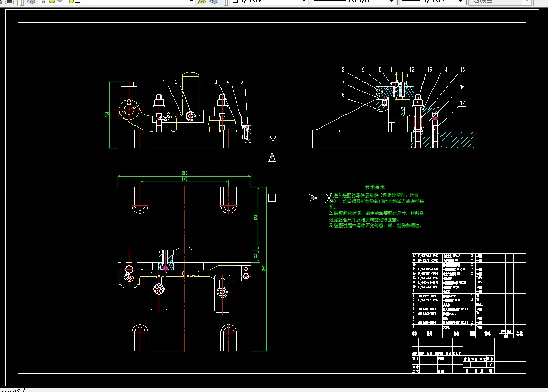548x392 pixels.
Task: Click the Make Object's Layer Current icon
Action: tap(201, 2)
